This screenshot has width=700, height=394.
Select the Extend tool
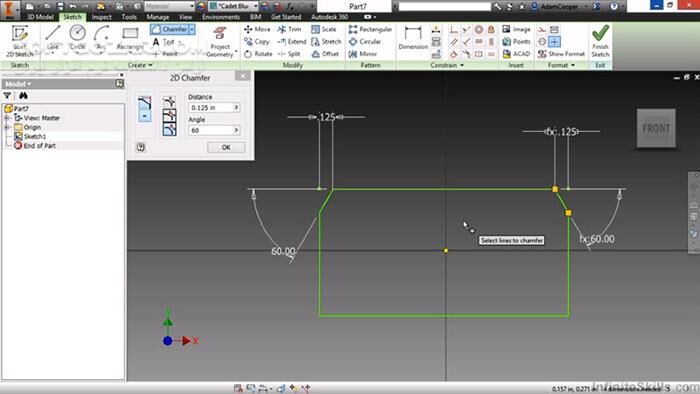pos(292,41)
